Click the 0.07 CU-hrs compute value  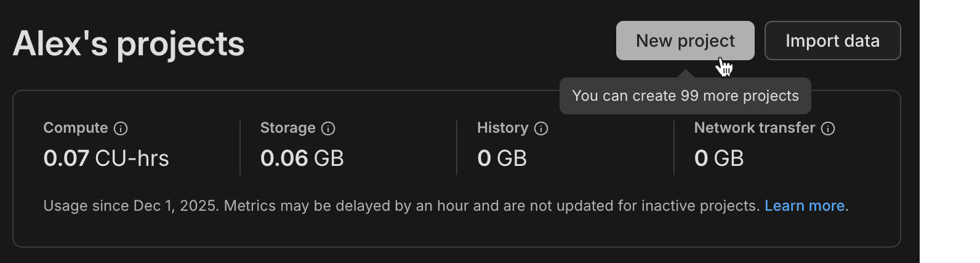click(106, 159)
